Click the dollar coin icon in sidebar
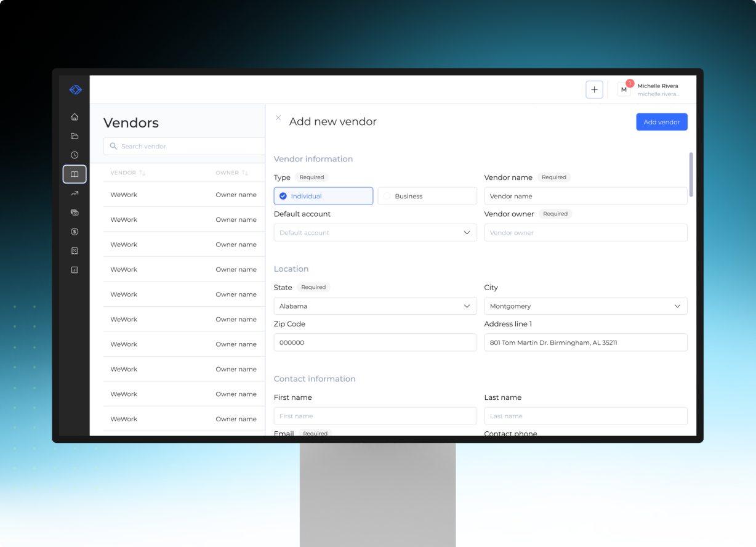The height and width of the screenshot is (547, 756). pyautogui.click(x=74, y=232)
